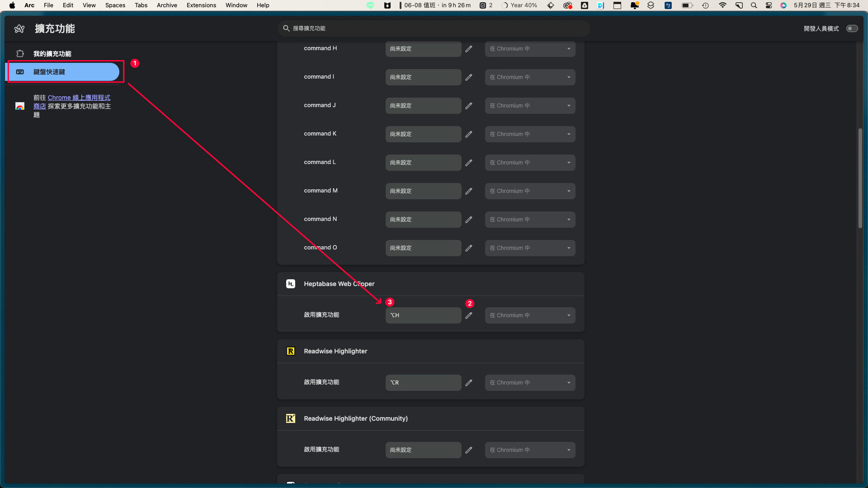Screen dimensions: 868x488
Task: Click the Readwise Highlighter Community icon
Action: point(291,418)
